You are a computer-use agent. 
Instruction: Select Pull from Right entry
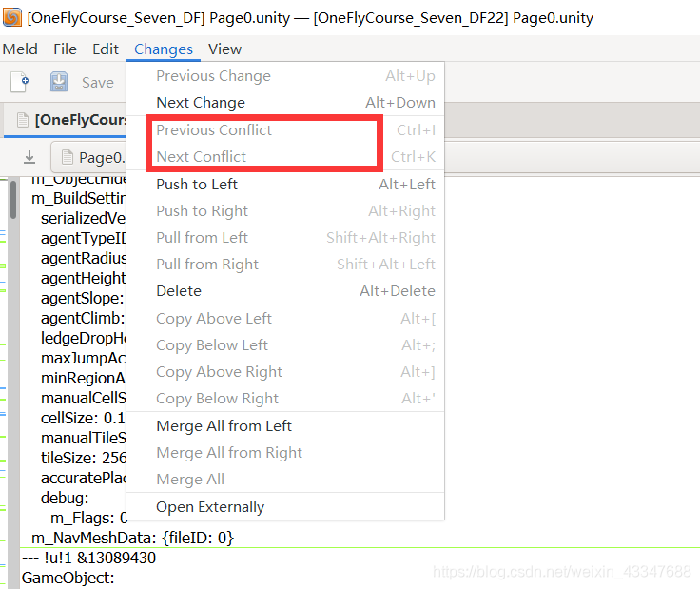pyautogui.click(x=285, y=265)
